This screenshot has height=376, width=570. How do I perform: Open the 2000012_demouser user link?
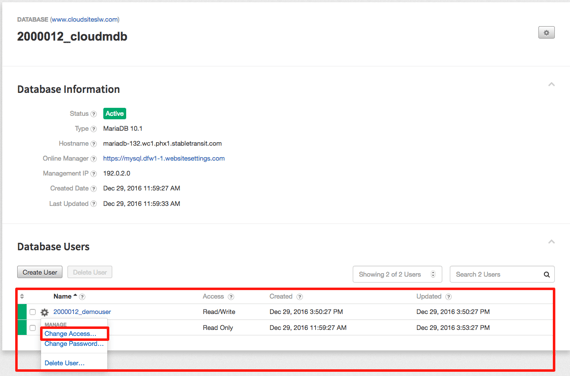coord(82,312)
